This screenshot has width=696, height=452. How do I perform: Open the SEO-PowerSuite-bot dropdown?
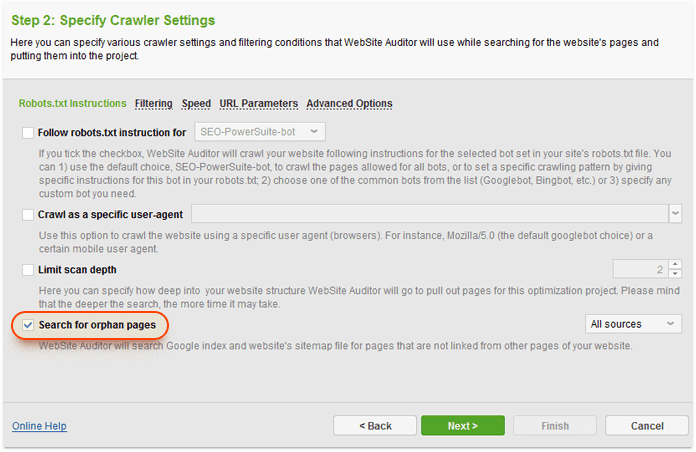point(257,132)
